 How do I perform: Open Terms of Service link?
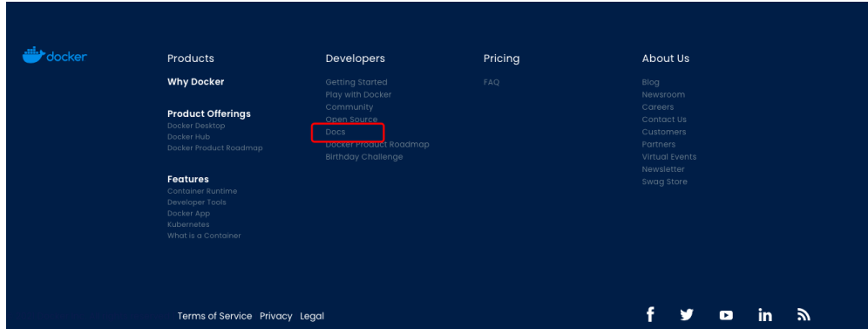pos(214,316)
